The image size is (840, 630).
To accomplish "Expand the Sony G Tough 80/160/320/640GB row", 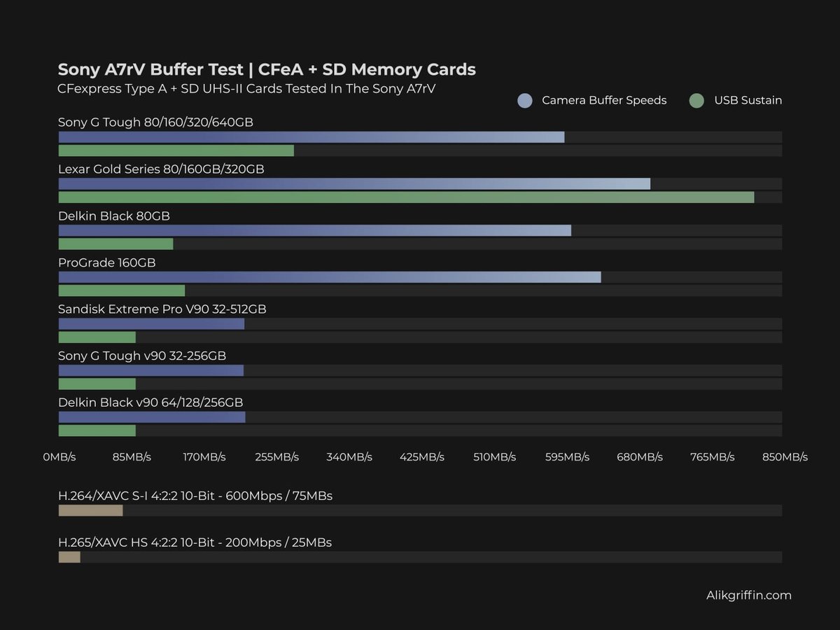I will pos(155,122).
